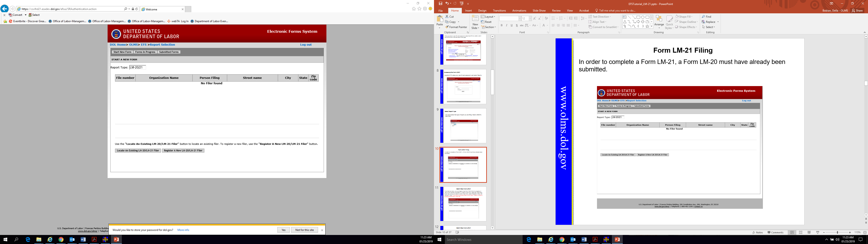Switch to Forms In Progress tab

145,52
